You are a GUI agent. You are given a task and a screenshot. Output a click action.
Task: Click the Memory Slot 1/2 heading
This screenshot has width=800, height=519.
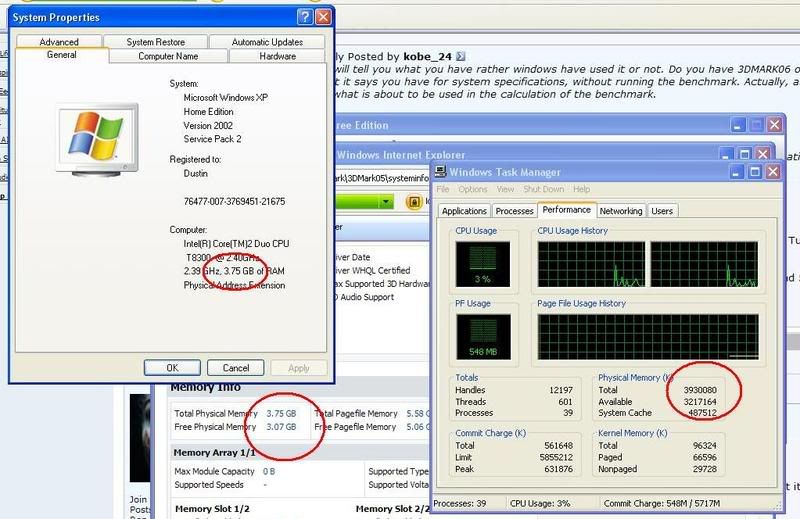(x=212, y=509)
